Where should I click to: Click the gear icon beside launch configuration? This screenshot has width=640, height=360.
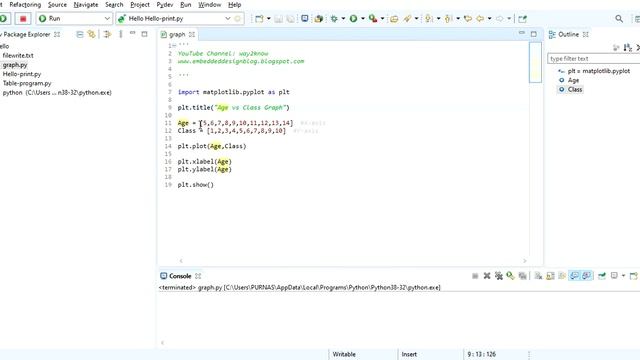click(x=238, y=18)
